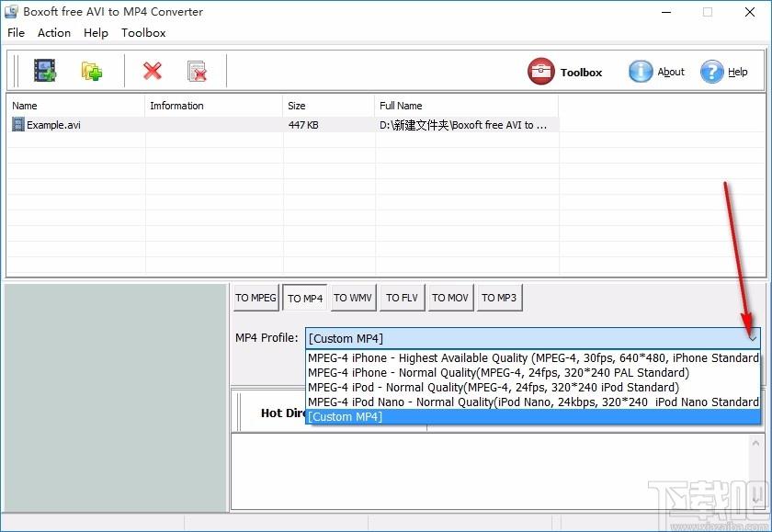Click the red X remove file icon

pos(153,71)
